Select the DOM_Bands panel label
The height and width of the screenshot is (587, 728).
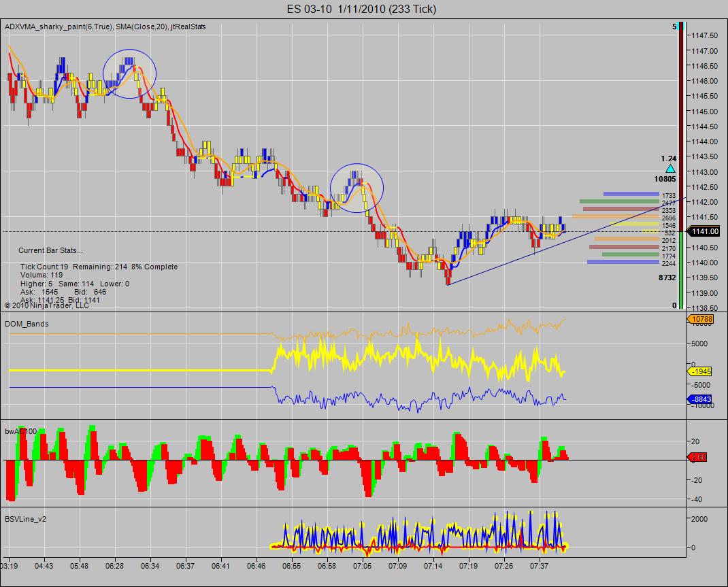pyautogui.click(x=27, y=324)
